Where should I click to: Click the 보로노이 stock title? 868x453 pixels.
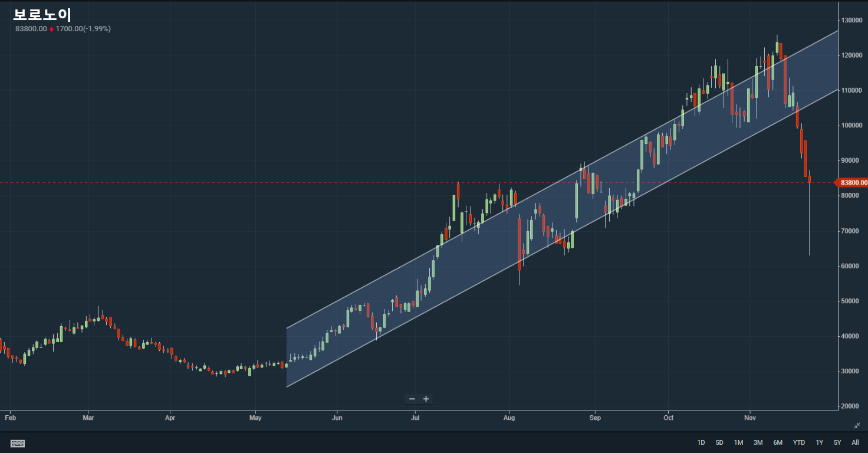click(42, 15)
